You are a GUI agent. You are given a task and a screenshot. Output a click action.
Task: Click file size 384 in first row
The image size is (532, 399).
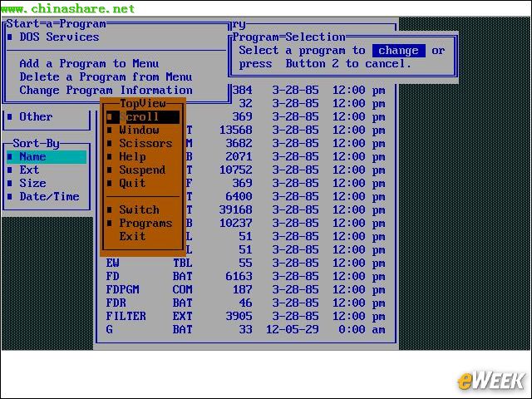(243, 90)
